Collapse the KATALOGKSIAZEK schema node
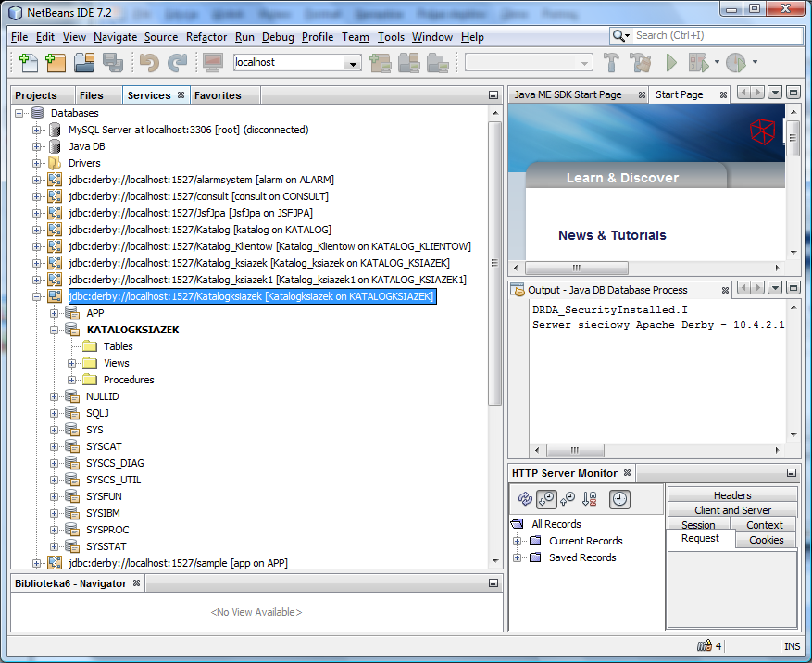The width and height of the screenshot is (812, 663). 54,330
